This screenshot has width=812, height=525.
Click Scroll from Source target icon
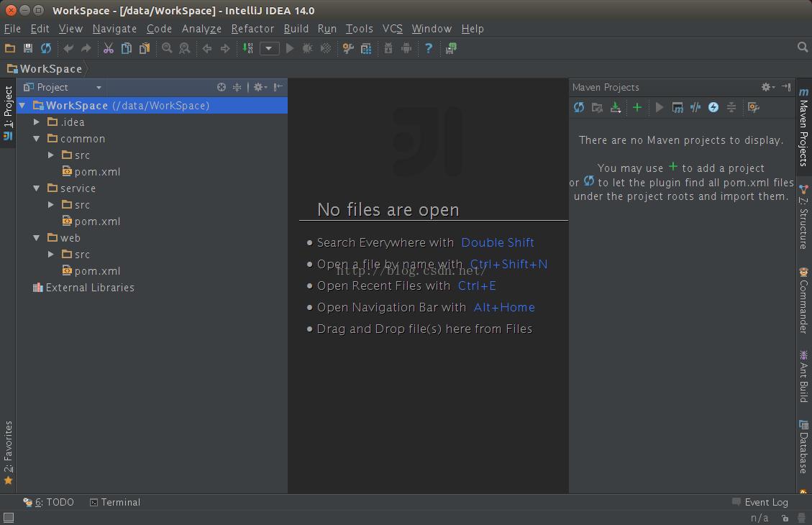click(222, 87)
